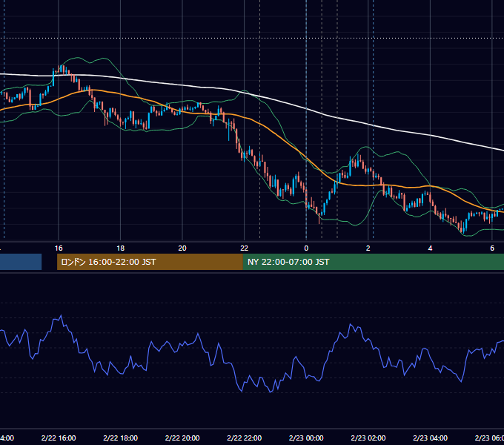Click the 2/22 18:00 time label
This screenshot has height=445, width=504.
pyautogui.click(x=121, y=438)
